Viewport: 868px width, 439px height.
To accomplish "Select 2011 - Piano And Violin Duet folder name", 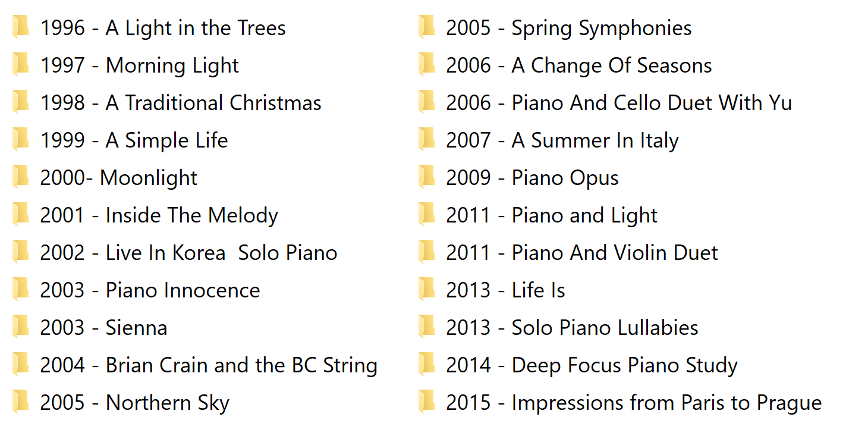I will coord(581,253).
